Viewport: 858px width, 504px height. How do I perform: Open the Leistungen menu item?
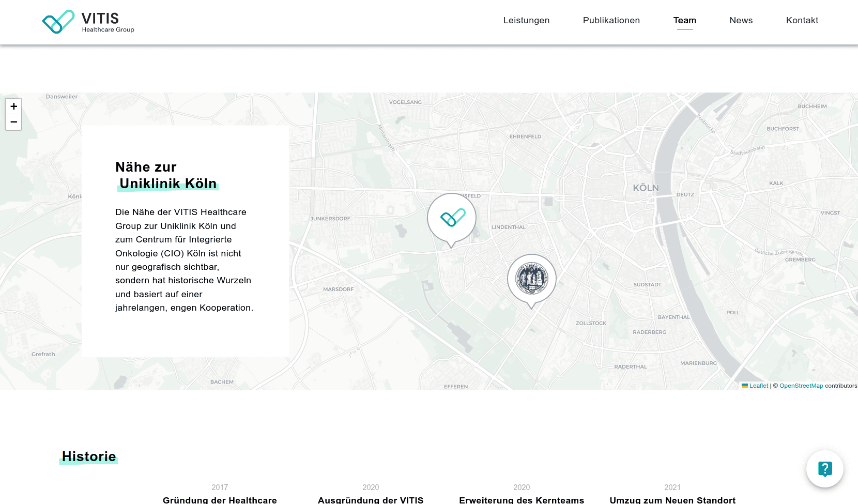coord(526,20)
